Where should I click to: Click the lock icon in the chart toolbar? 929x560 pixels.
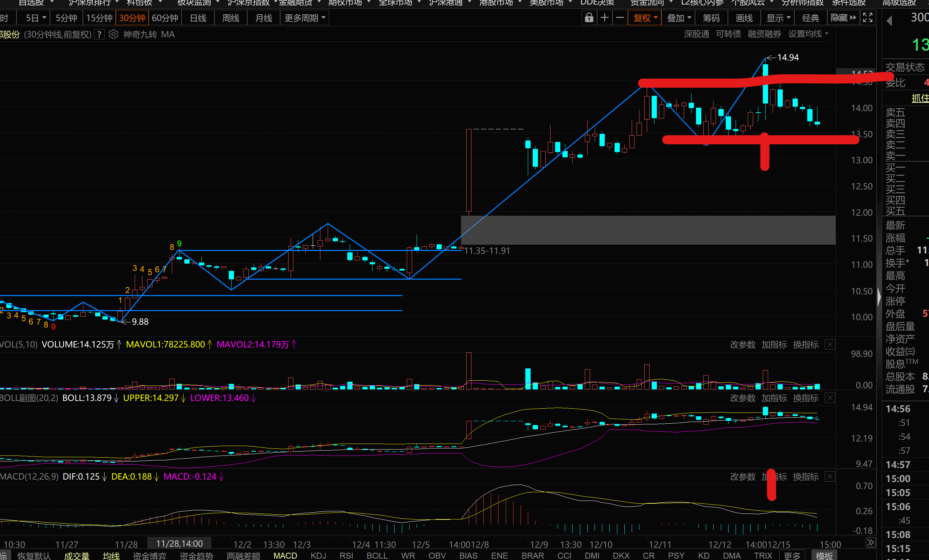click(589, 18)
